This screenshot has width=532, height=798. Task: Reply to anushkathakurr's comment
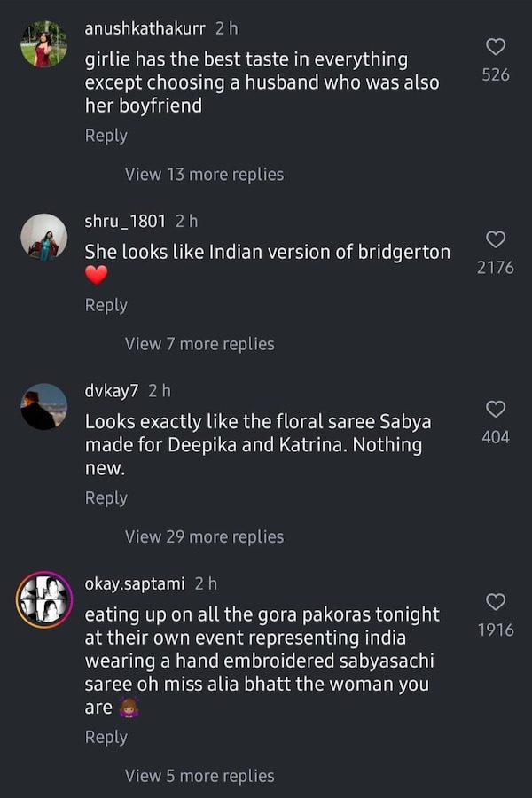click(106, 136)
